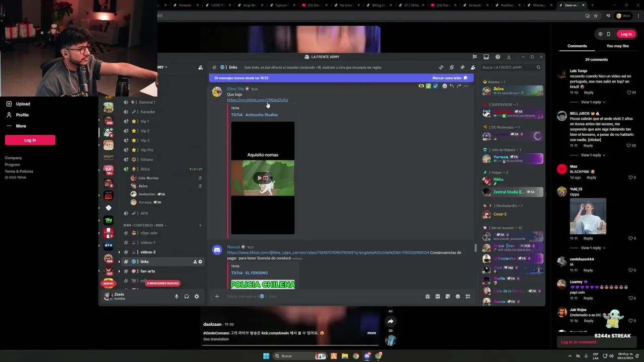The height and width of the screenshot is (362, 644).
Task: Toggle Discord microphone mute button
Action: (x=176, y=297)
